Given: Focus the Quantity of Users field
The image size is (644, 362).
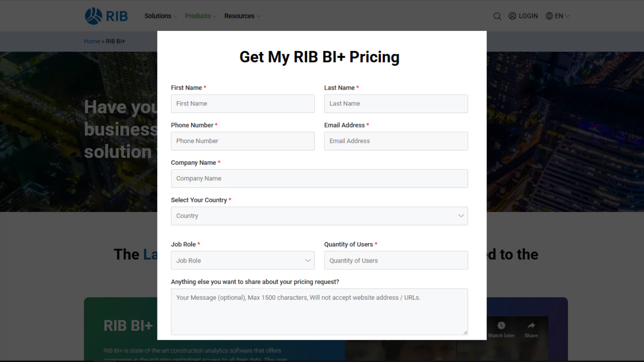Looking at the screenshot, I should pyautogui.click(x=396, y=260).
